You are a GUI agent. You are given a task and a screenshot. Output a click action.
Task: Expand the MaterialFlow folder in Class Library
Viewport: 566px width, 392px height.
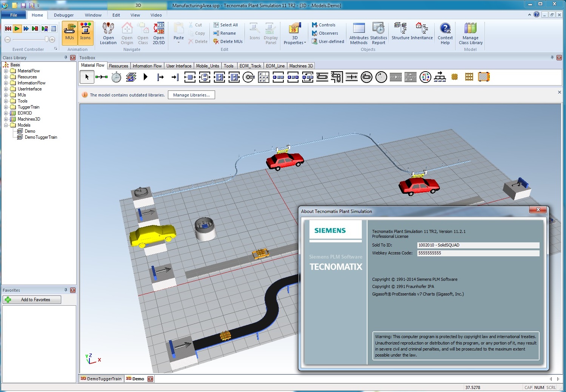tap(6, 70)
